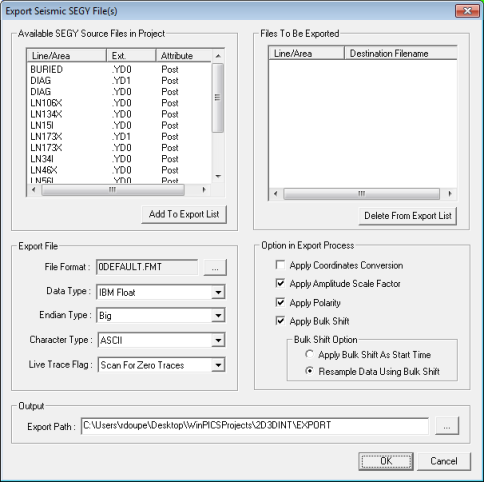Screen dimensions: 484x482
Task: Open Live Trace Flag dropdown
Action: coord(218,365)
